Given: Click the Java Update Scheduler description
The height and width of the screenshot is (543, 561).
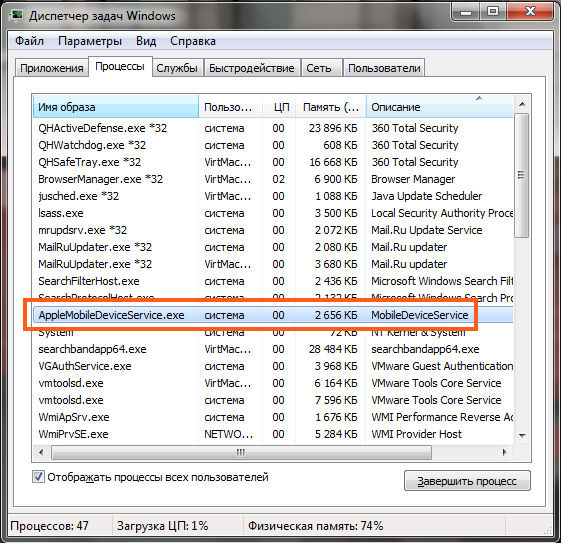Looking at the screenshot, I should [x=426, y=196].
